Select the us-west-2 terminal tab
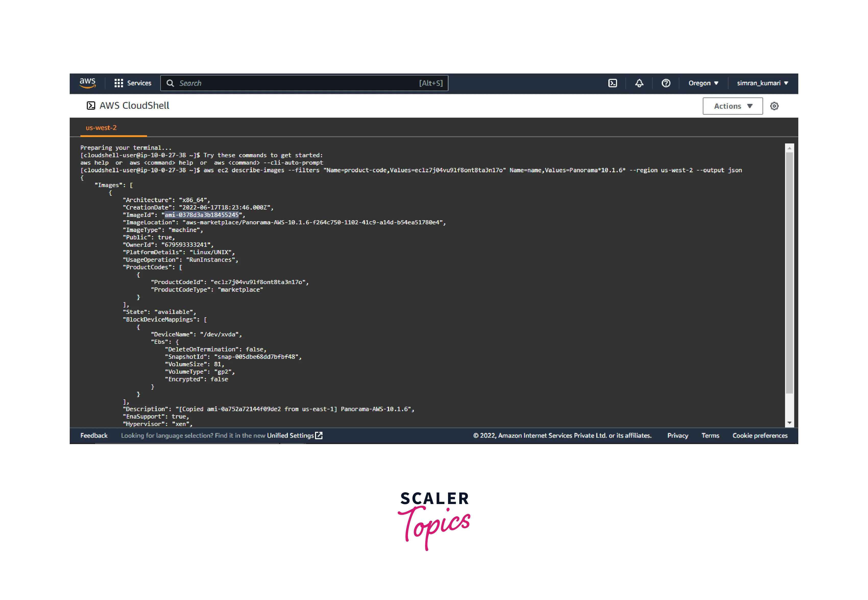This screenshot has width=868, height=600. pyautogui.click(x=101, y=128)
